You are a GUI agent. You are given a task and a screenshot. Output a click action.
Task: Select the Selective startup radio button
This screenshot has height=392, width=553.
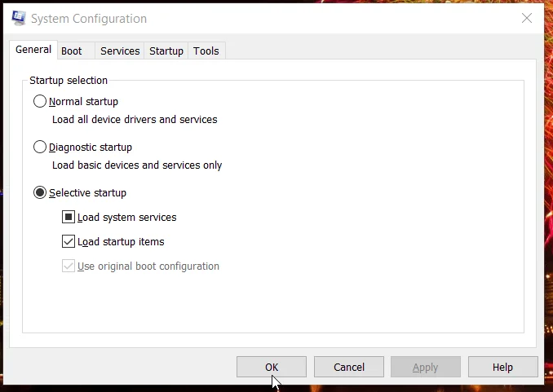tap(40, 193)
